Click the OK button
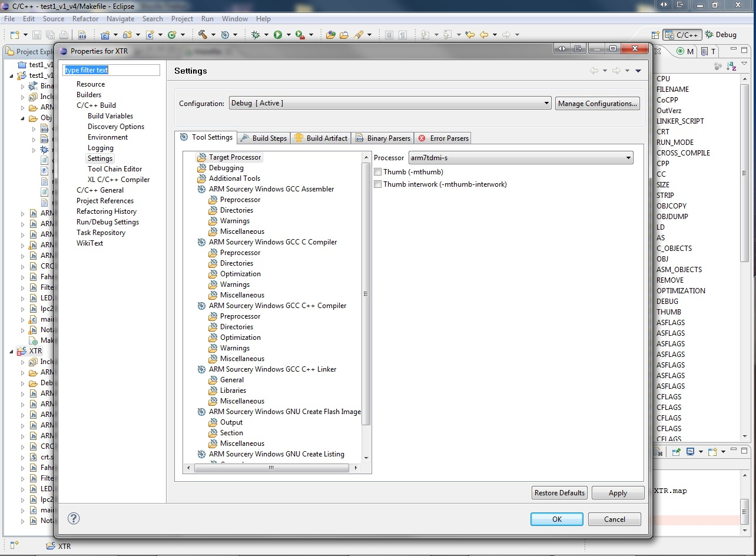Screen dimensions: 756x556 pyautogui.click(x=556, y=519)
